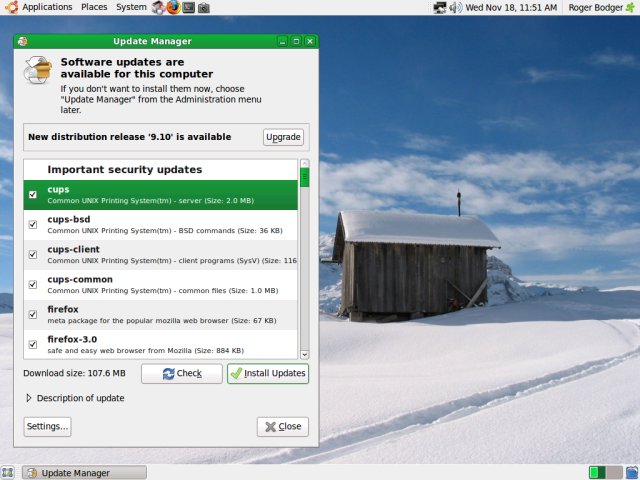The height and width of the screenshot is (480, 640).
Task: Uncheck the cups package update
Action: point(33,195)
